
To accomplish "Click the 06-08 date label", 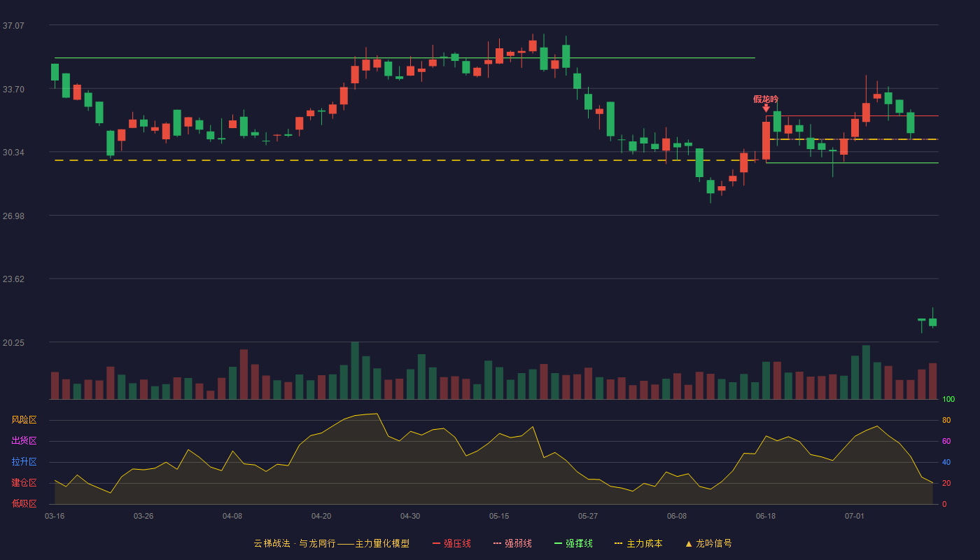I will pyautogui.click(x=677, y=516).
